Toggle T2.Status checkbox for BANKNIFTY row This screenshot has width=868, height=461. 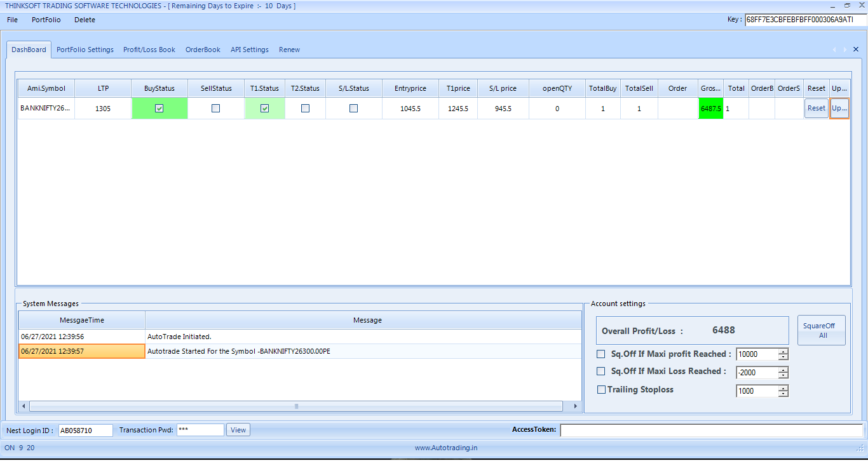[305, 109]
